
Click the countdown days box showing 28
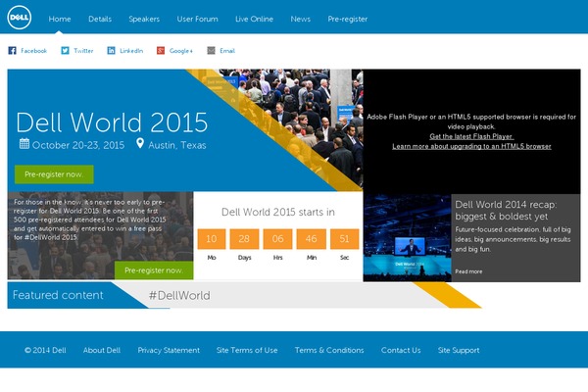coord(244,239)
